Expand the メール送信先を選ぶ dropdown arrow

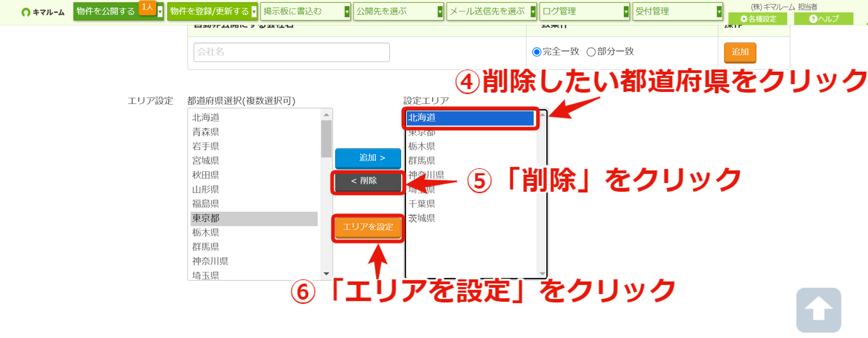point(533,11)
